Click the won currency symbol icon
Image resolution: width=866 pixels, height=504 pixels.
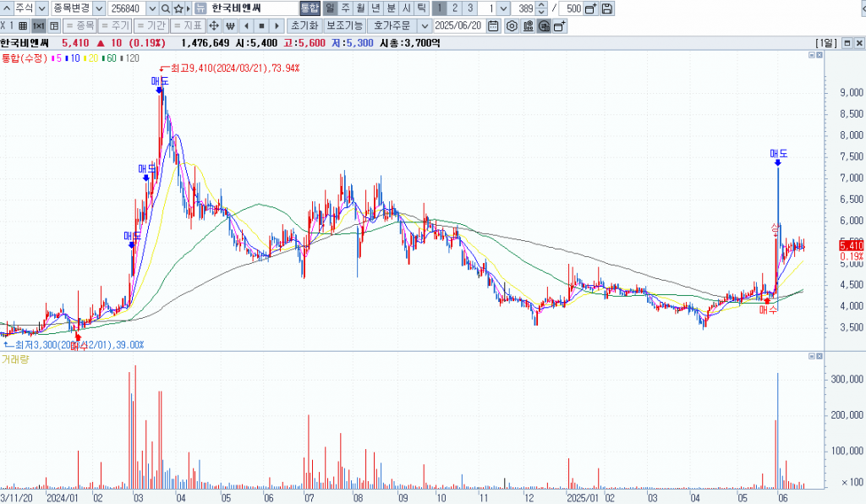[x=230, y=25]
